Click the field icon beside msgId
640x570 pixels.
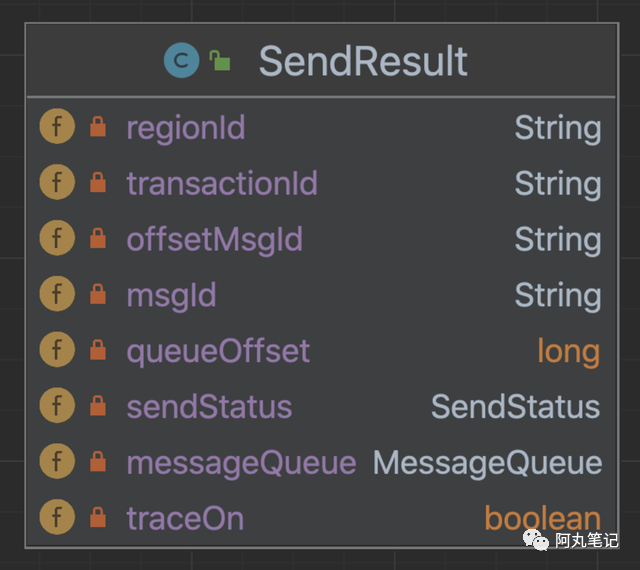(x=57, y=295)
